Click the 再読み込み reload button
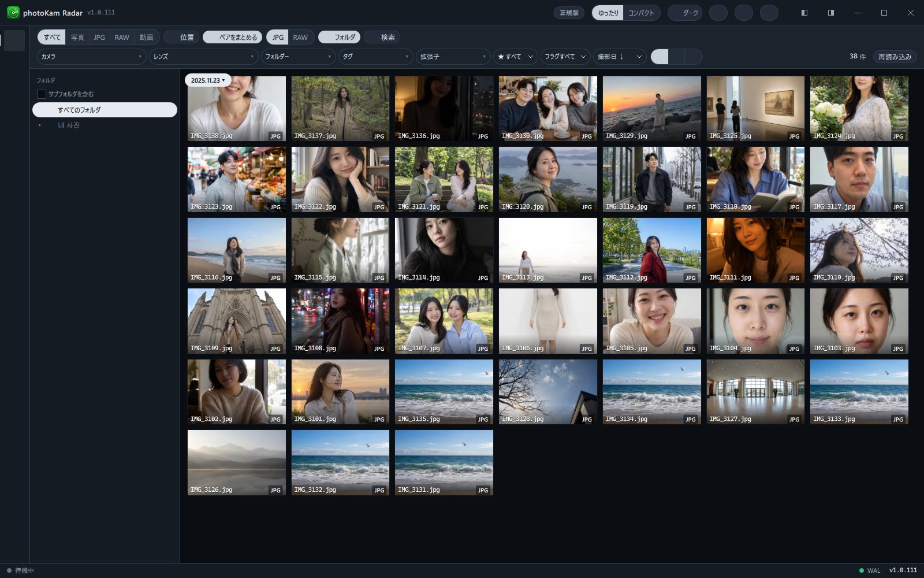 coord(895,57)
